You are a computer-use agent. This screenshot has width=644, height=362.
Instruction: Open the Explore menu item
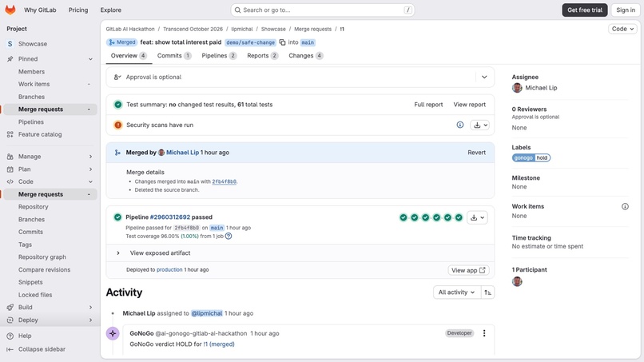click(x=111, y=10)
